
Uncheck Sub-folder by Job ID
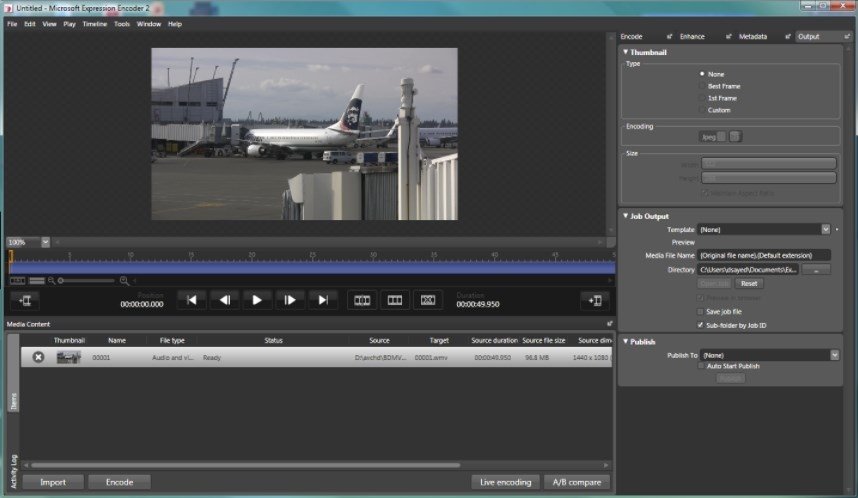coord(700,325)
